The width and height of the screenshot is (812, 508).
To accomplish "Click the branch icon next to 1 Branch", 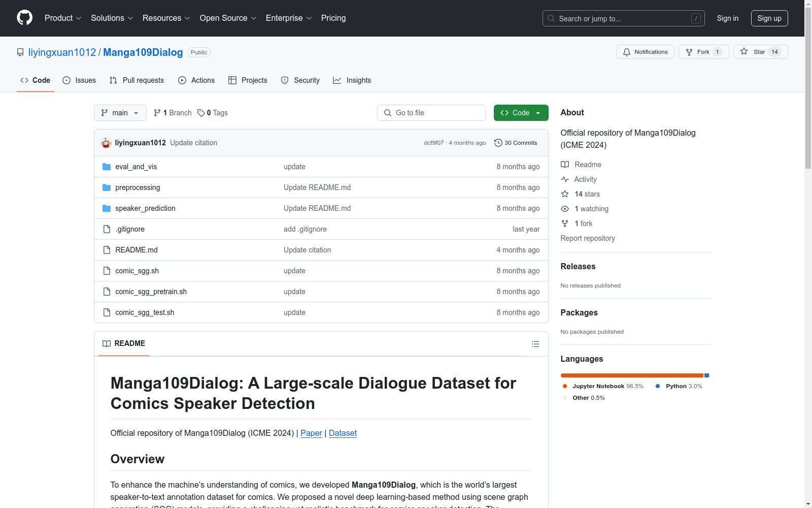I will tap(157, 113).
